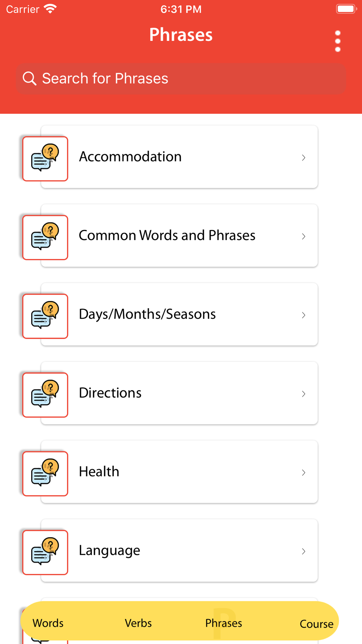Click the Common Words and Phrases icon
Image resolution: width=362 pixels, height=644 pixels.
point(45,237)
